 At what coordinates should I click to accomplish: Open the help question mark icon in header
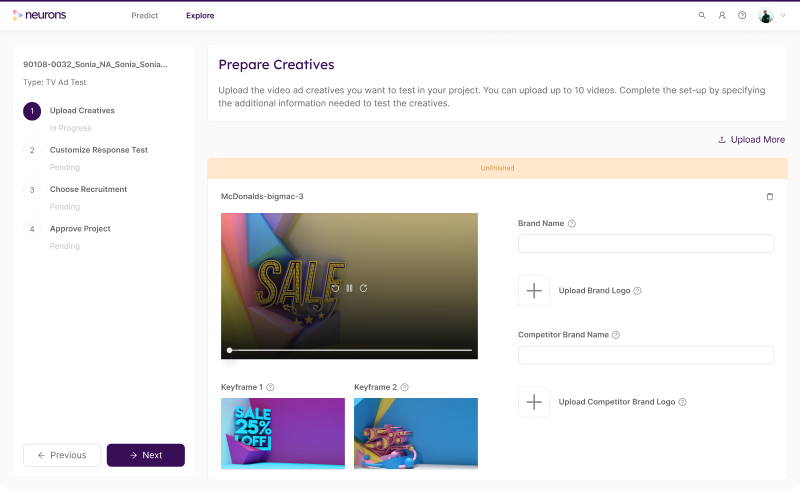click(x=742, y=15)
